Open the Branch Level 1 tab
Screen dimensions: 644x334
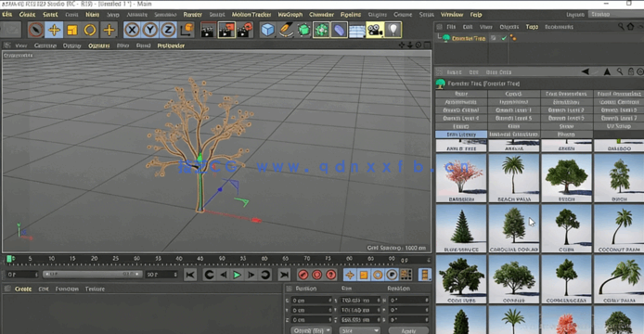click(513, 110)
